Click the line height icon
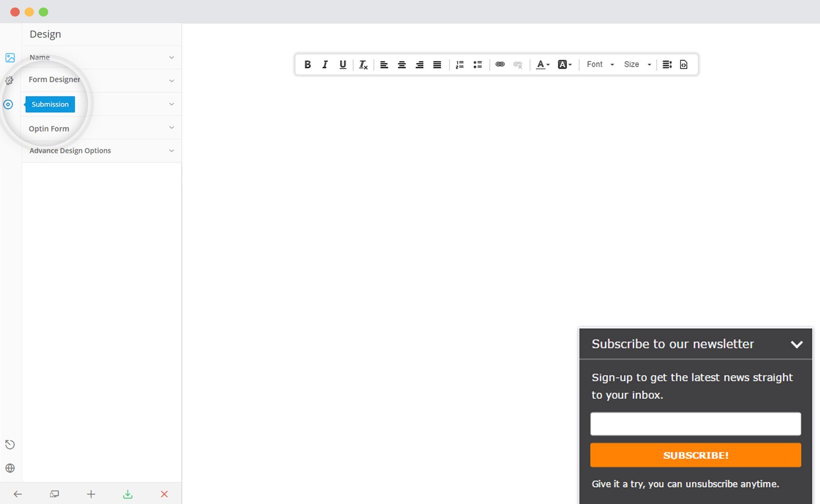Screen dimensions: 820x504 667,64
